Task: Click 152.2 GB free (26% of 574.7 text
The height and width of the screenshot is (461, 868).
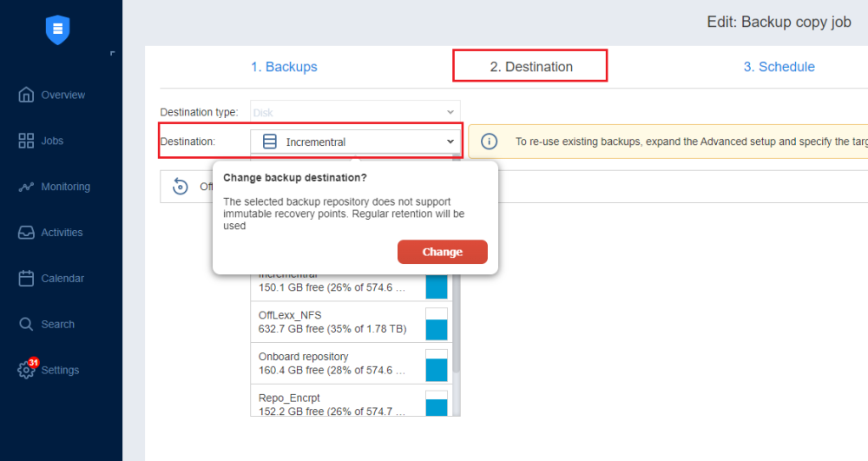Action: (332, 412)
